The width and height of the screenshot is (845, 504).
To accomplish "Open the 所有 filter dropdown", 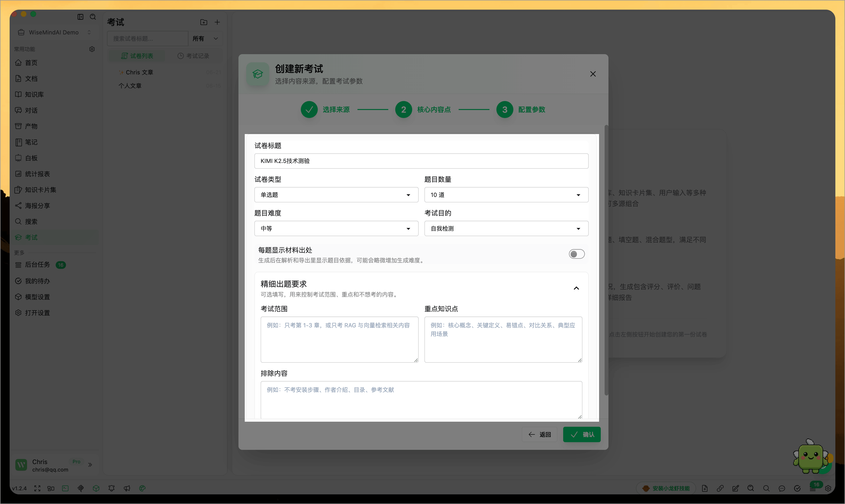I will click(205, 38).
